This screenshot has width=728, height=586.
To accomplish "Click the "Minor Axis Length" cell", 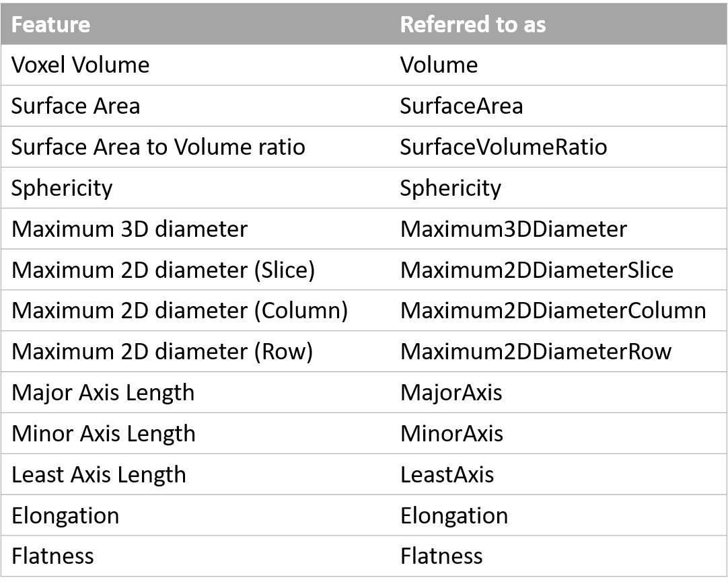I will [104, 434].
